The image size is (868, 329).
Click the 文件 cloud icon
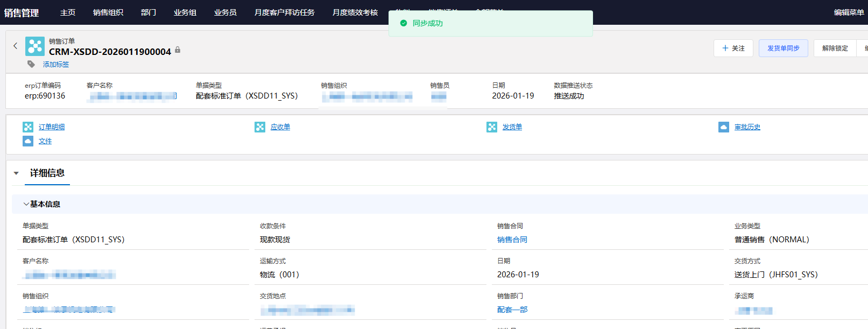click(x=28, y=141)
